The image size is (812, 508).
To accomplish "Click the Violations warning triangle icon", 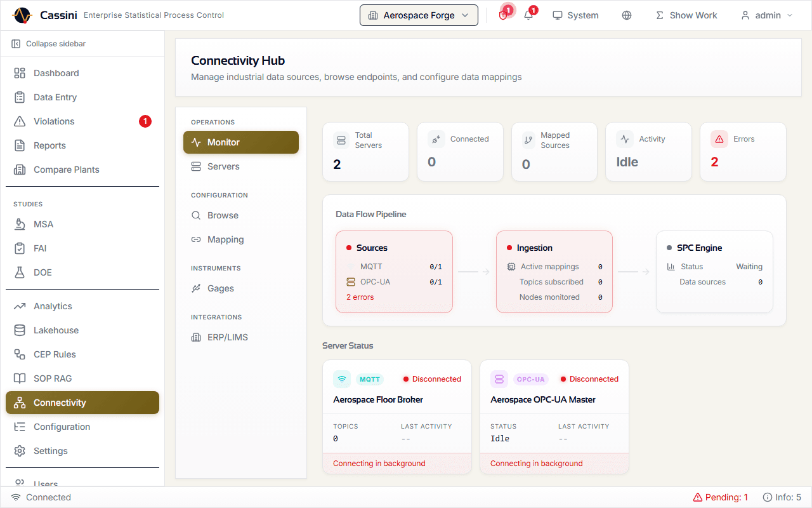I will (20, 121).
